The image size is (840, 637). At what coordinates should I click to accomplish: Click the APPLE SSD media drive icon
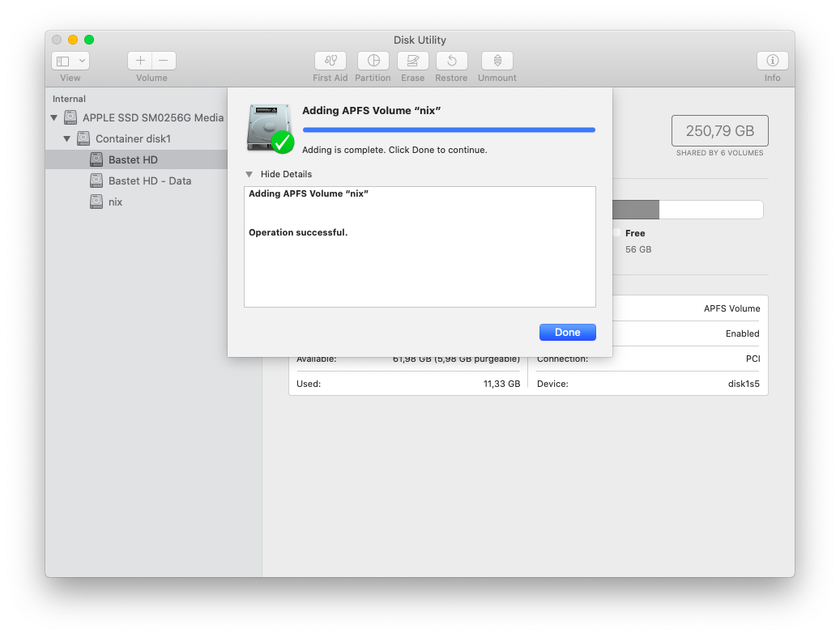pos(70,117)
